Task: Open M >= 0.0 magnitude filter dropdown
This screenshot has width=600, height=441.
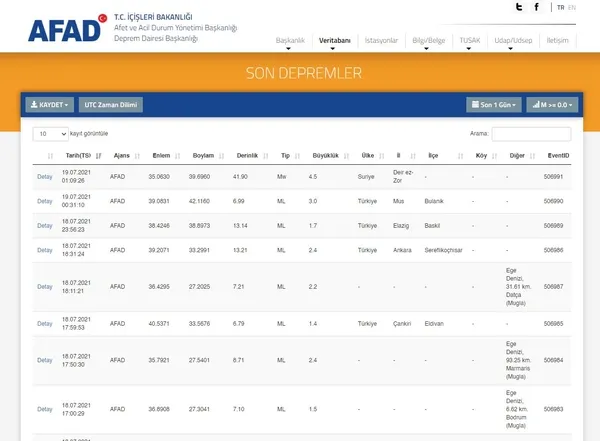Action: [552, 105]
